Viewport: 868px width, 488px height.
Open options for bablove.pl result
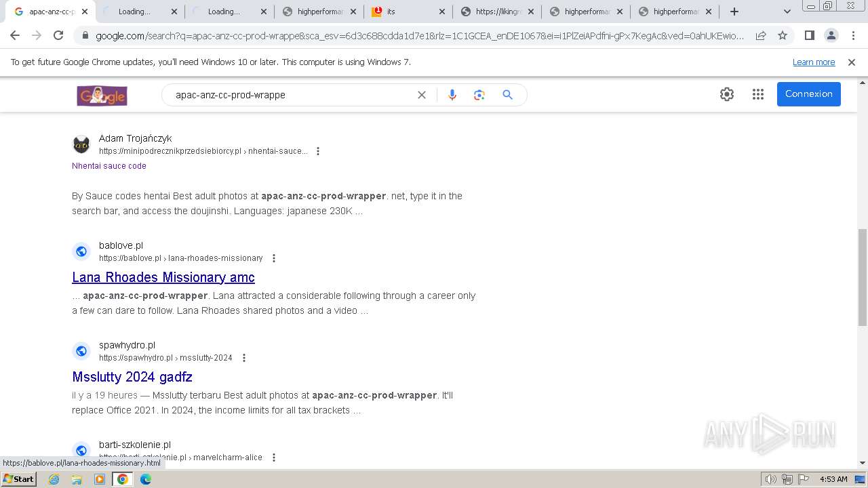pos(274,258)
